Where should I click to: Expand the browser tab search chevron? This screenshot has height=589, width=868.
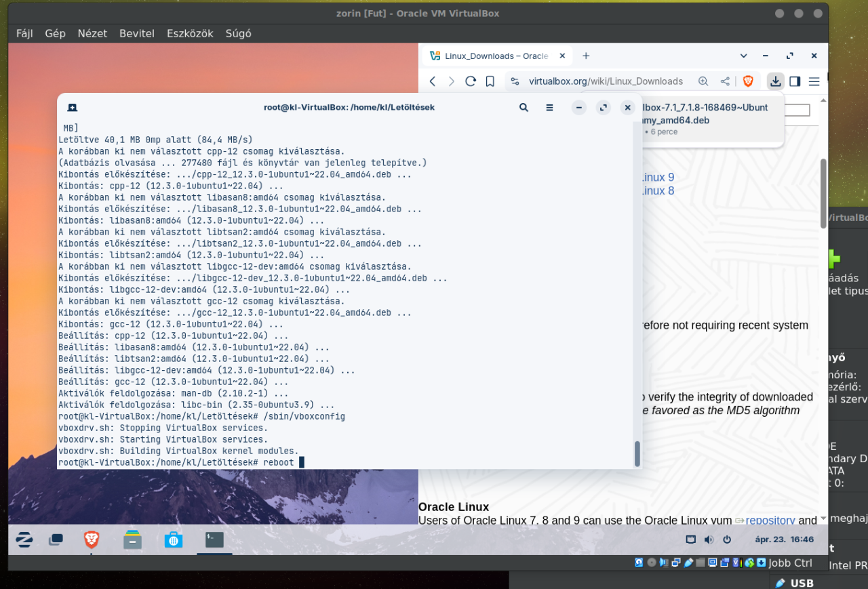pos(744,56)
